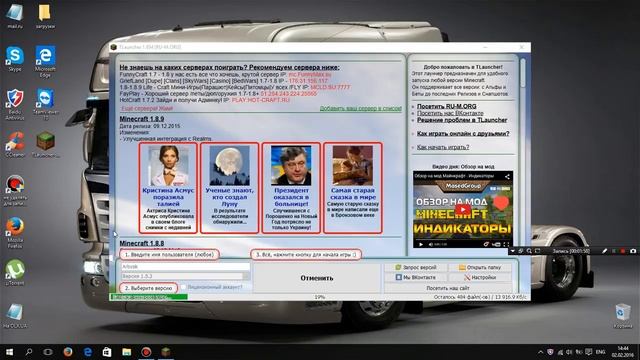Play the YouTube video center button

point(462,209)
